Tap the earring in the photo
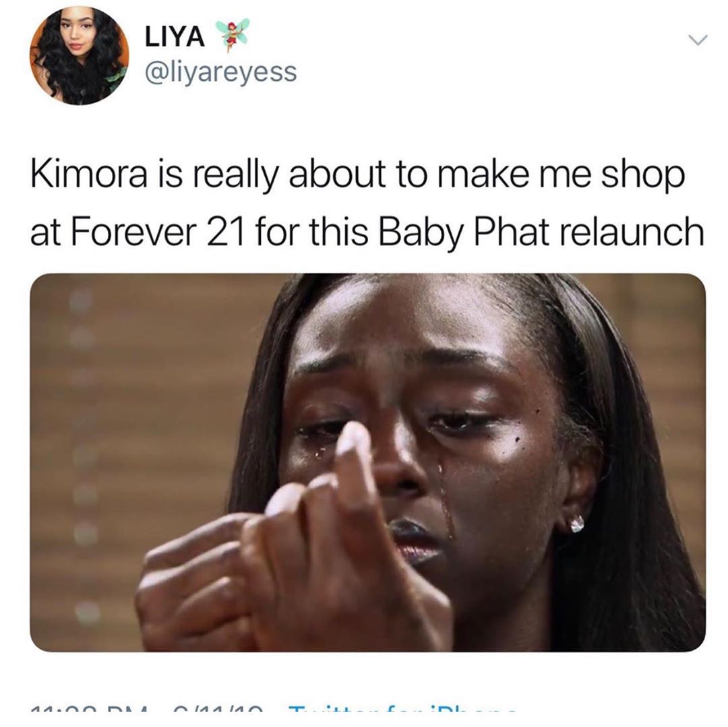The image size is (728, 727). [576, 524]
